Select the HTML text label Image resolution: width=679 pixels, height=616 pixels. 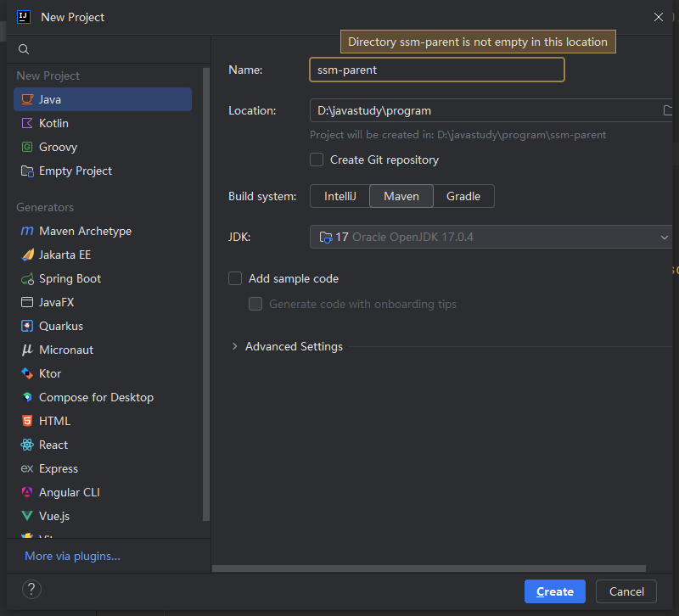coord(54,421)
